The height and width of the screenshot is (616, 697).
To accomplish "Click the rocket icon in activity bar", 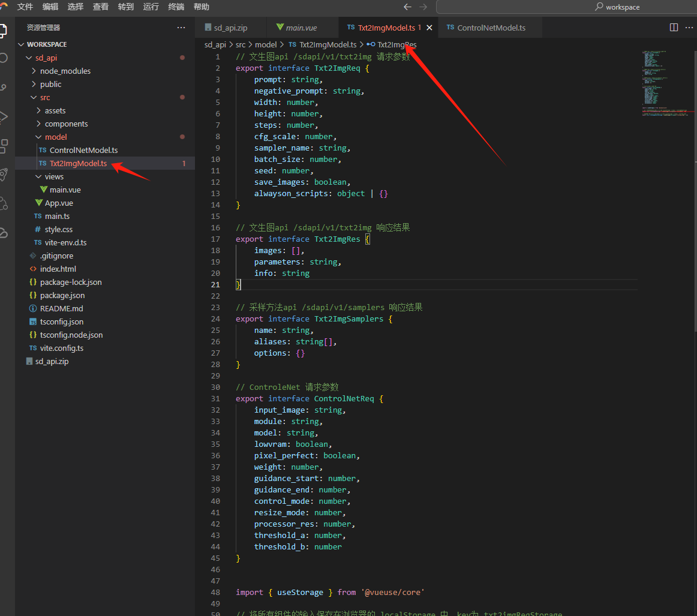I will (x=4, y=175).
